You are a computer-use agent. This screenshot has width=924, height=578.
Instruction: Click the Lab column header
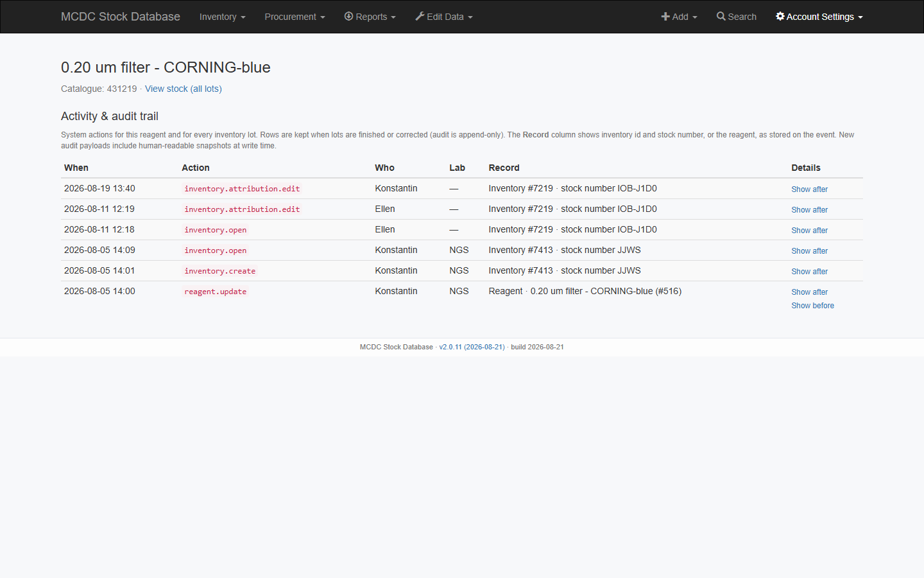pyautogui.click(x=457, y=168)
